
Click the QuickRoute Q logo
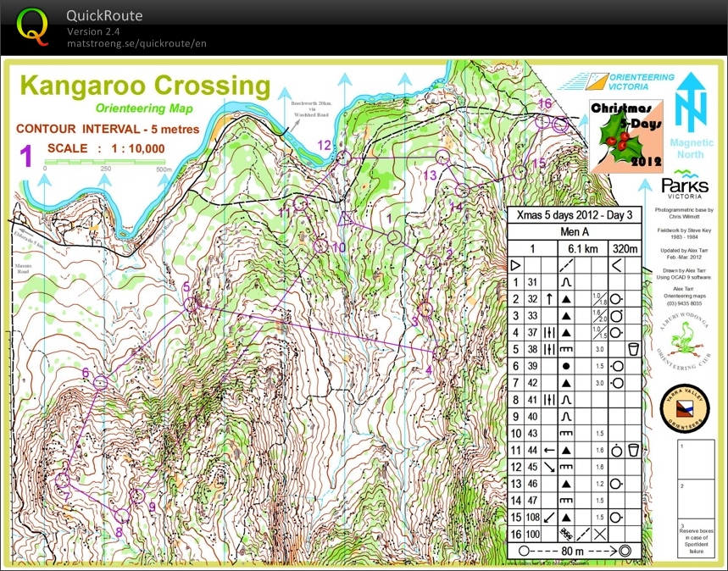(31, 25)
